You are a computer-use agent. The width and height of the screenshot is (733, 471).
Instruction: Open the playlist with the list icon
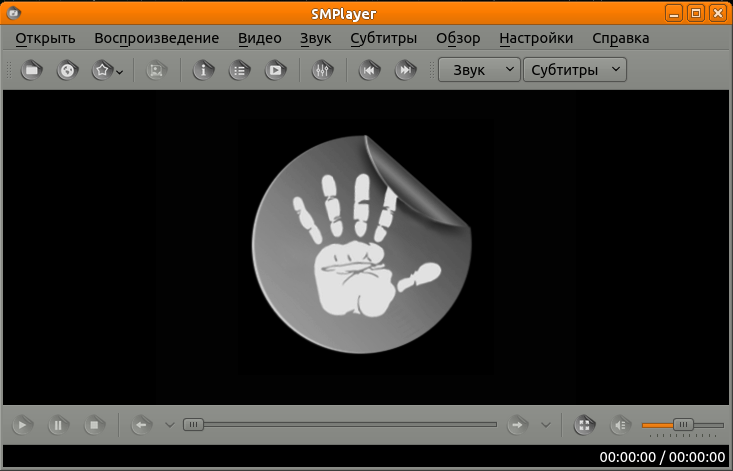click(239, 71)
